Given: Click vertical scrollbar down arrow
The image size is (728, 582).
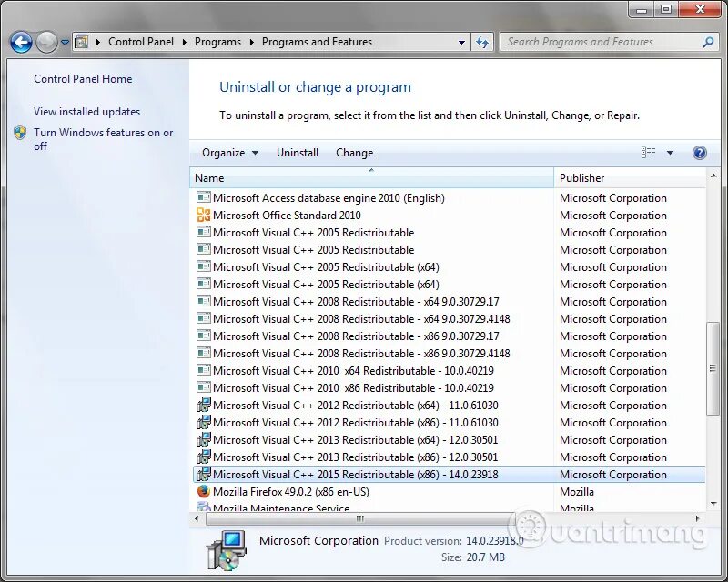Looking at the screenshot, I should (713, 504).
